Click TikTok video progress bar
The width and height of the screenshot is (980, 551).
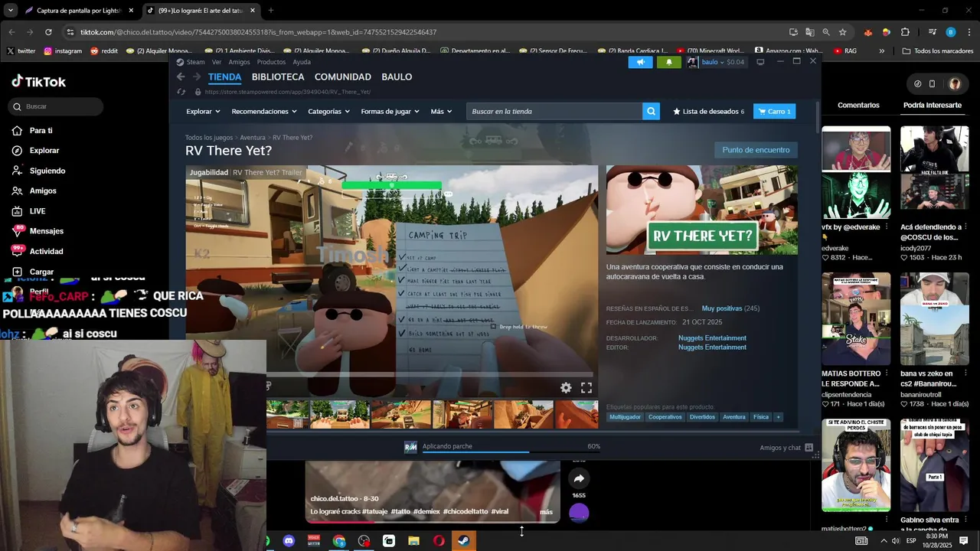click(x=433, y=522)
